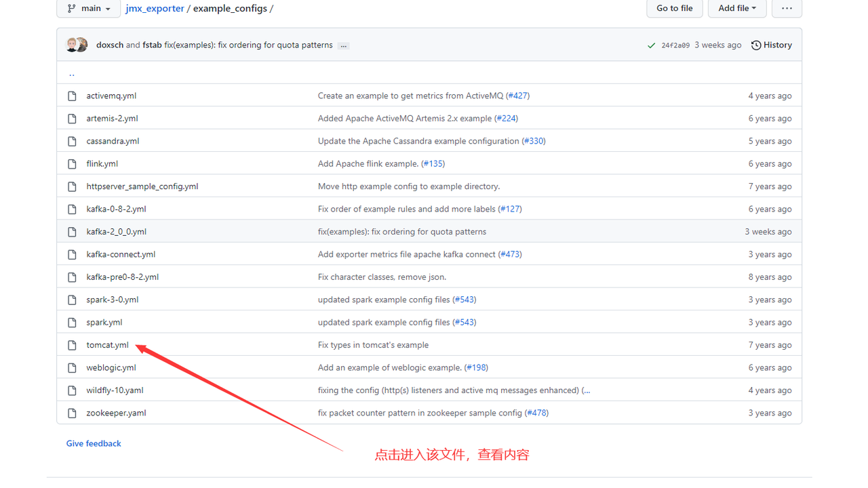Click file icon next to httpserver_sample_config.yml
Image resolution: width=868 pixels, height=488 pixels.
tap(72, 186)
